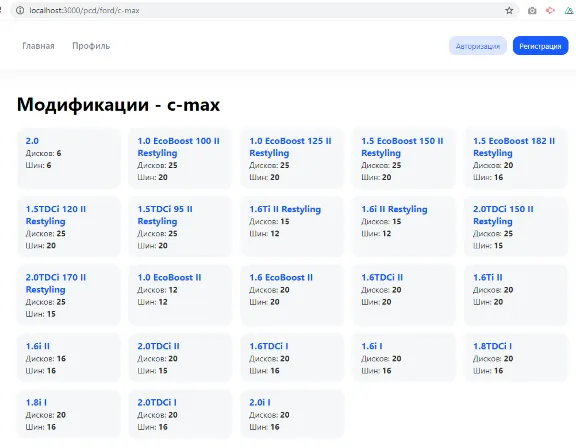Open the Главная navigation link
This screenshot has width=576, height=448.
coord(38,46)
